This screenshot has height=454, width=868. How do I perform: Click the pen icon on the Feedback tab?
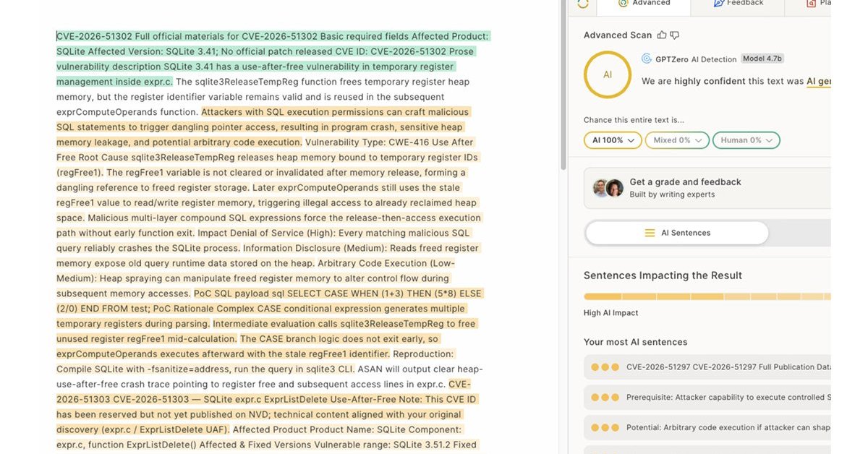tap(718, 3)
